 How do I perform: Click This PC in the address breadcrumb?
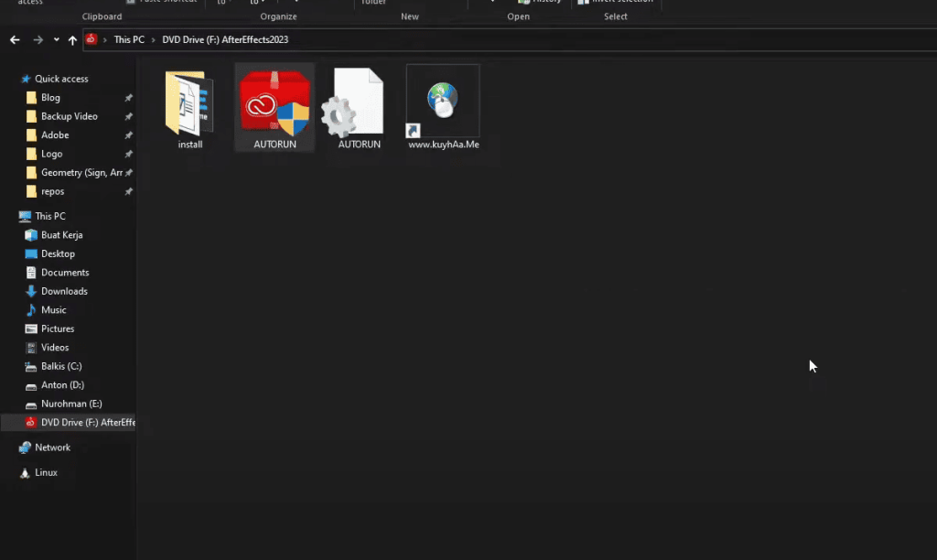coord(128,40)
